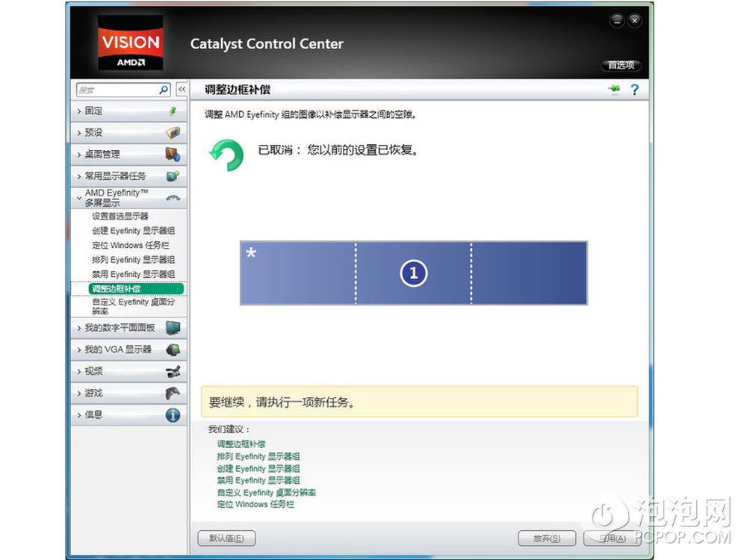The height and width of the screenshot is (560, 747).
Task: Click the message 已取消： 您以前的设置已恢复。
Action: pos(338,150)
